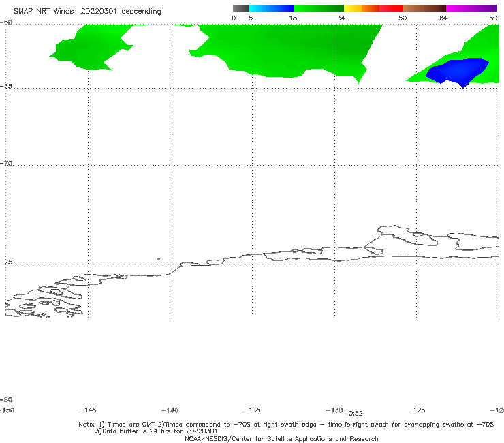504x443 pixels.
Task: Click the longitude label -140
Action: [170, 410]
